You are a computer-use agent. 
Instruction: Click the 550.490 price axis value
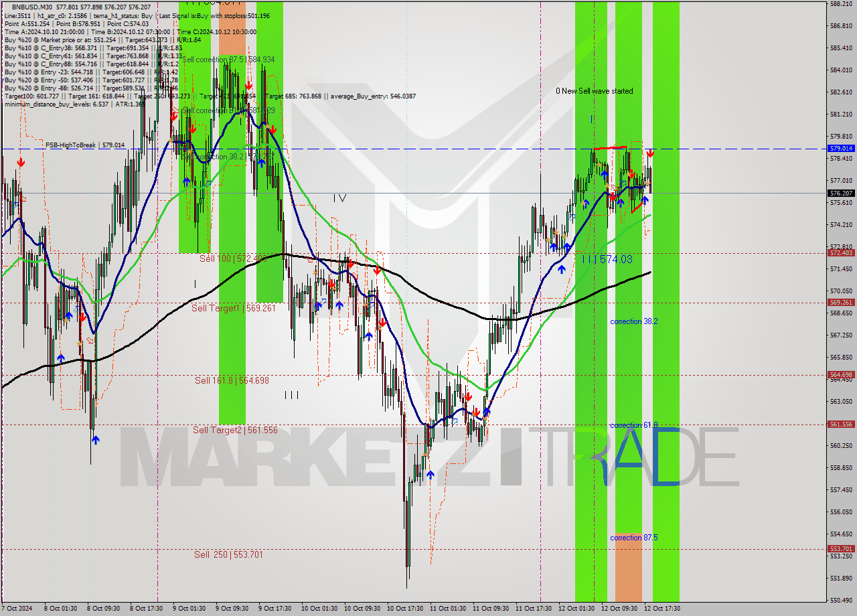[x=841, y=600]
